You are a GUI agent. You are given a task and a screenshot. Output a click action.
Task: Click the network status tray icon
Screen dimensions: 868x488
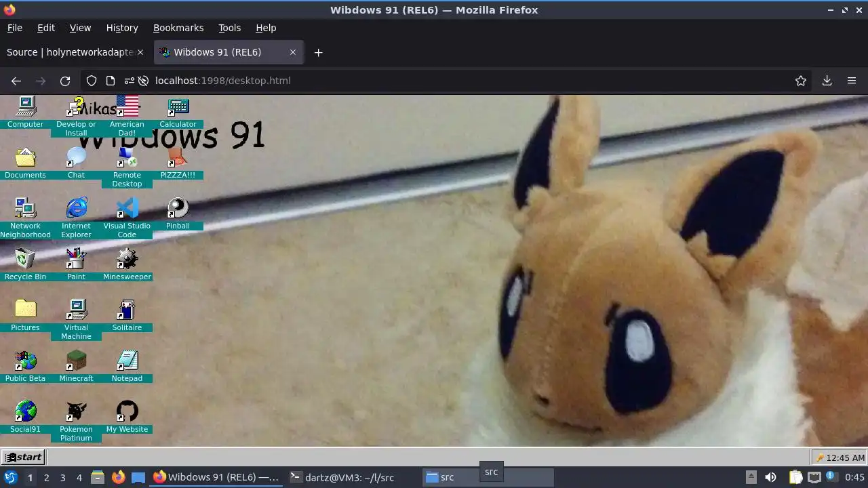[x=814, y=477]
